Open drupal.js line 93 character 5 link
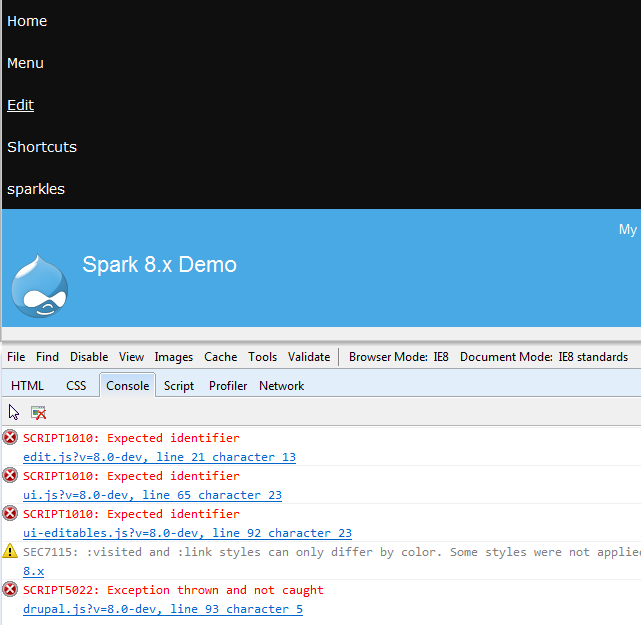This screenshot has height=625, width=641. point(163,609)
